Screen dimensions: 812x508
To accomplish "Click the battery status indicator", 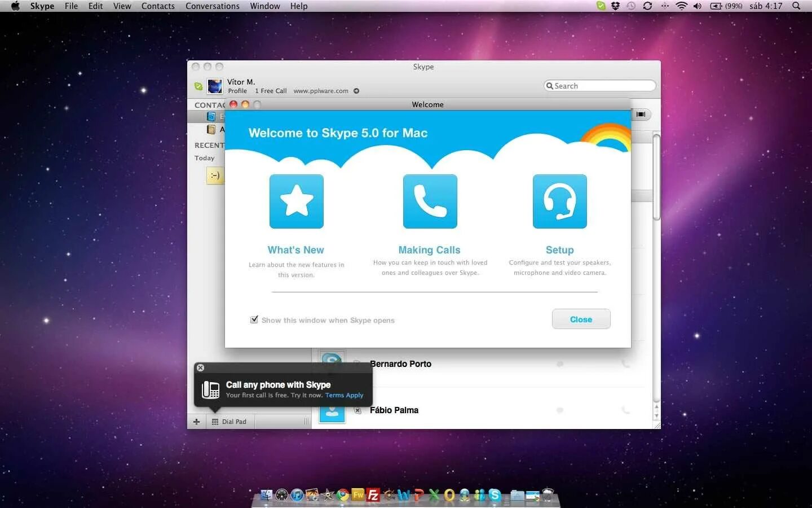I will click(726, 6).
